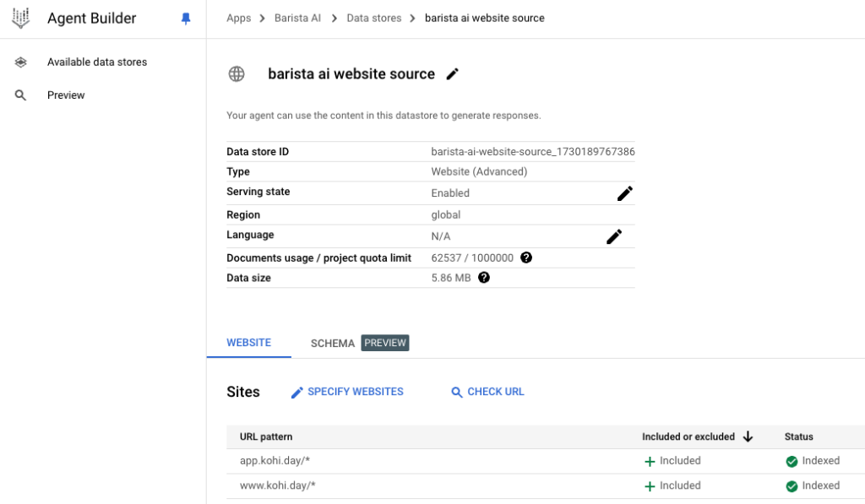This screenshot has width=865, height=504.
Task: Click the magnifier icon of Check URL
Action: [x=457, y=392]
